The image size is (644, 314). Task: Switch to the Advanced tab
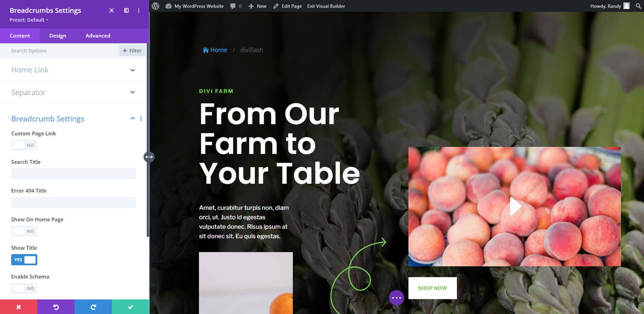[x=98, y=36]
